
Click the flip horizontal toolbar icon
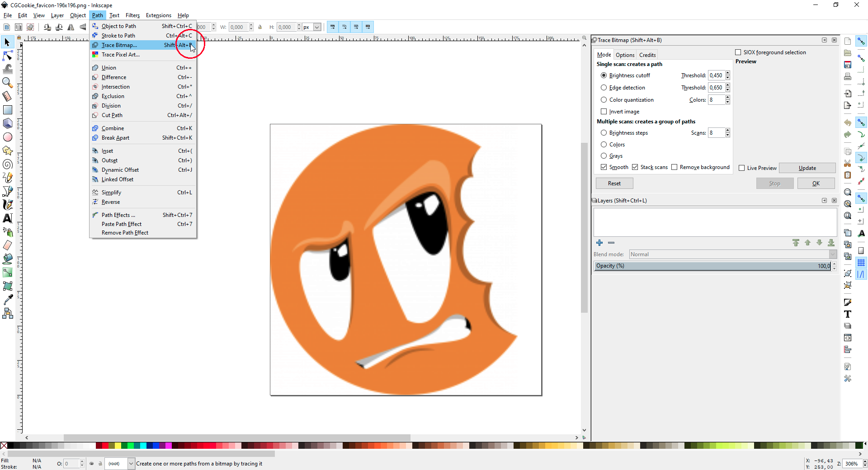point(71,27)
